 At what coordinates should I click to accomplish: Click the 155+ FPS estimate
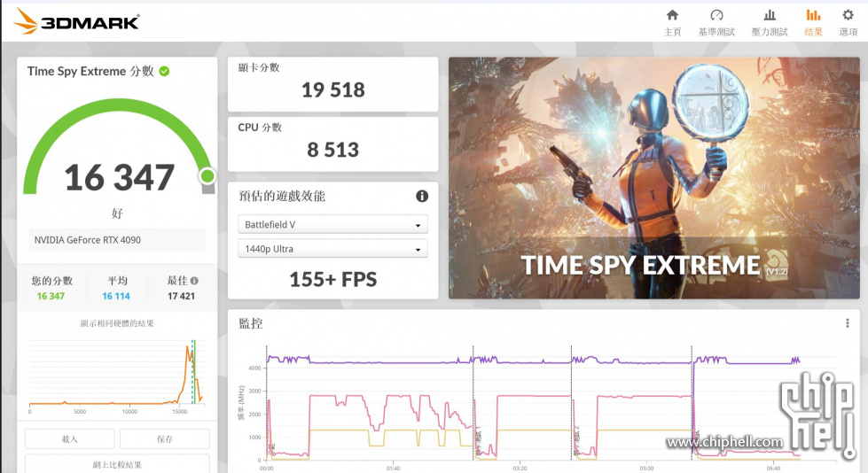coord(332,279)
